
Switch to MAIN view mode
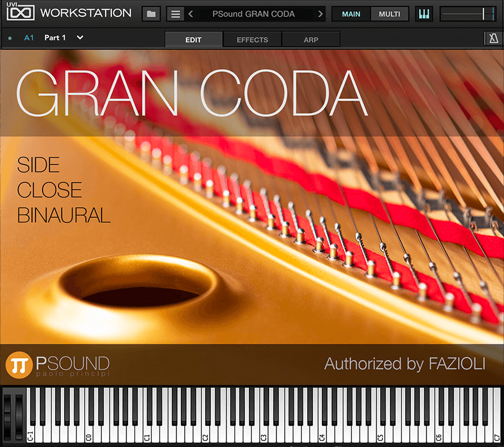pos(351,14)
